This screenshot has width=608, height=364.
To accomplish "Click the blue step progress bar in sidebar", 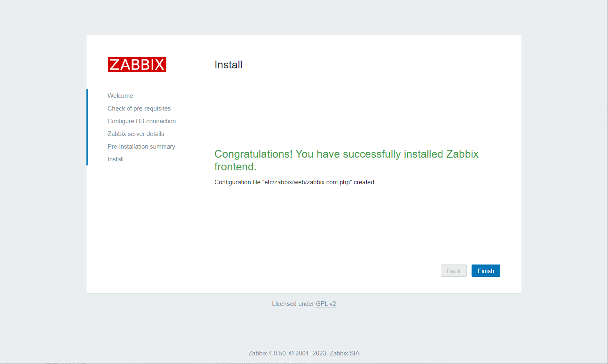I will tap(87, 127).
